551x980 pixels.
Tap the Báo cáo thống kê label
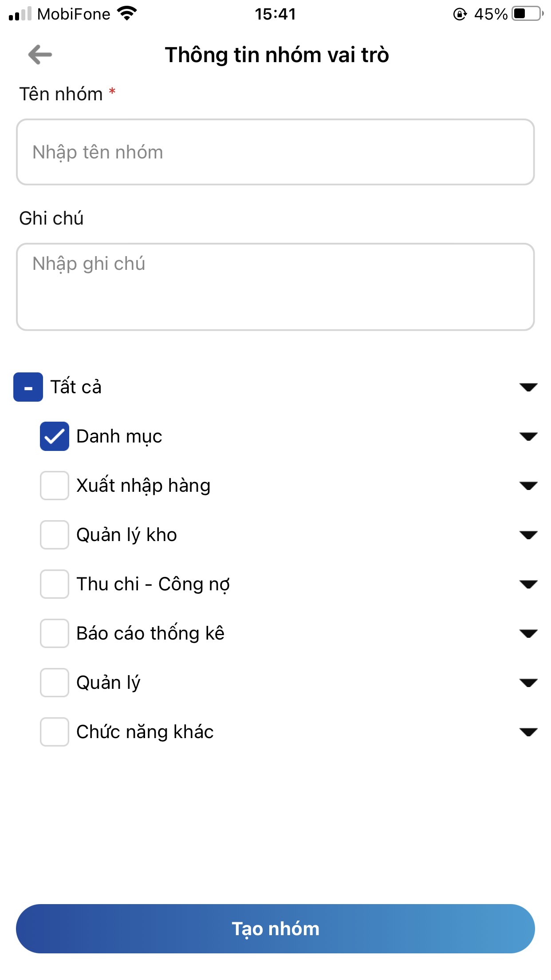coord(150,633)
